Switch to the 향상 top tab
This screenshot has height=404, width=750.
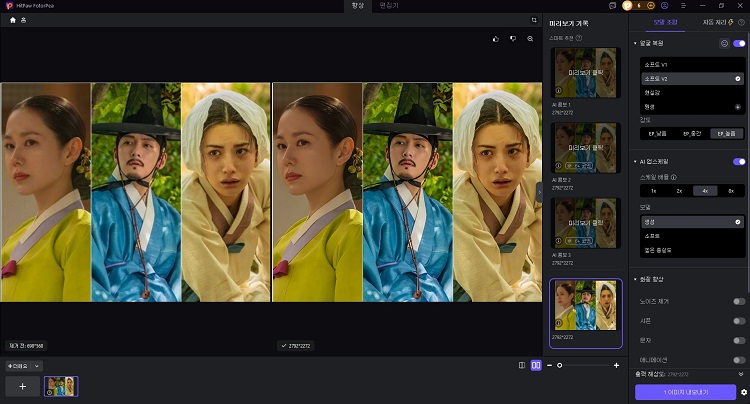[358, 6]
